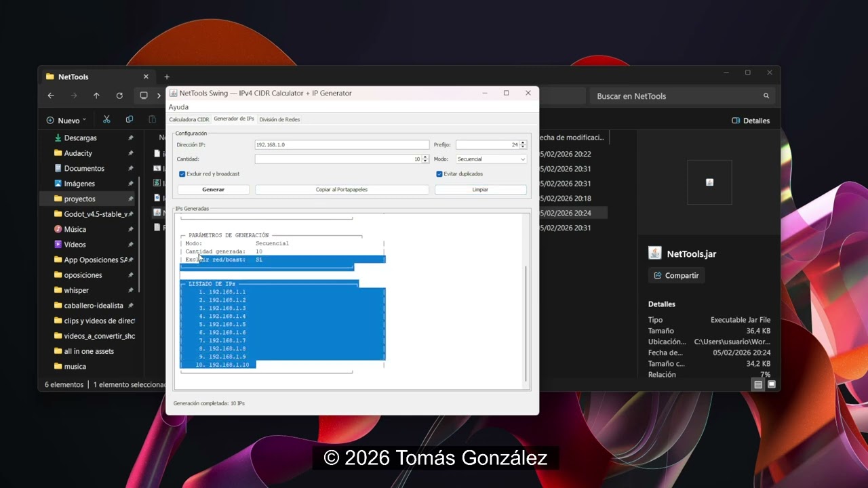
Task: Open Descargas folder in the sidebar
Action: [80, 138]
